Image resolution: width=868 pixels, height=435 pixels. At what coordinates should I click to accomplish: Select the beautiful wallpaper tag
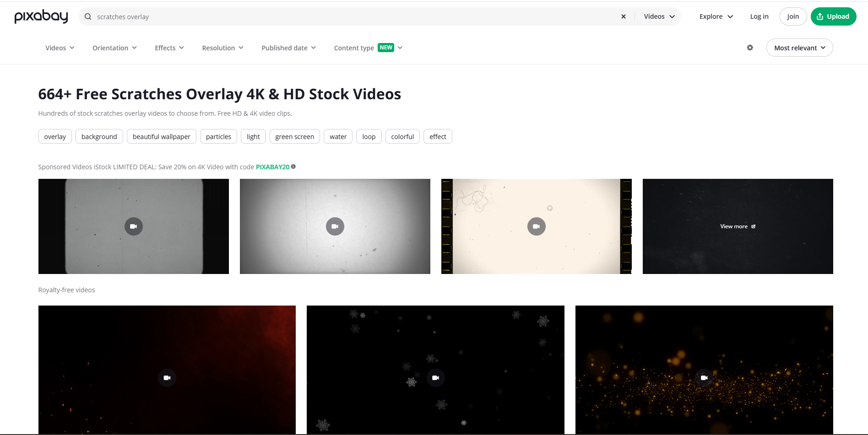[x=162, y=136]
